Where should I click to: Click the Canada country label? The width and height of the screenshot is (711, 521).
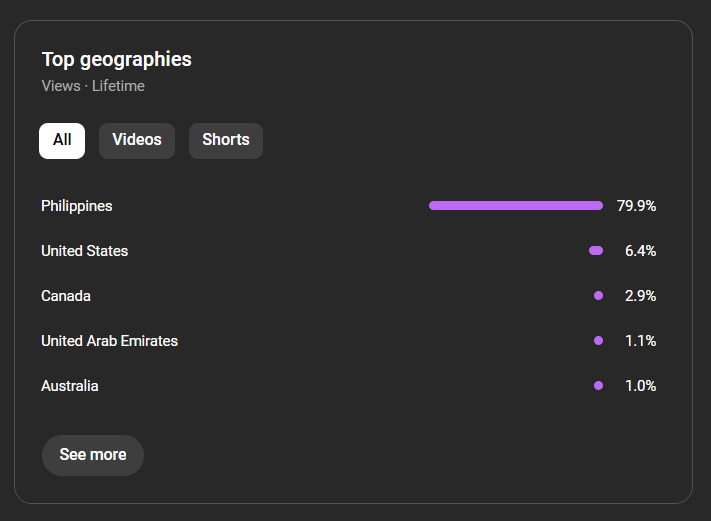point(66,296)
